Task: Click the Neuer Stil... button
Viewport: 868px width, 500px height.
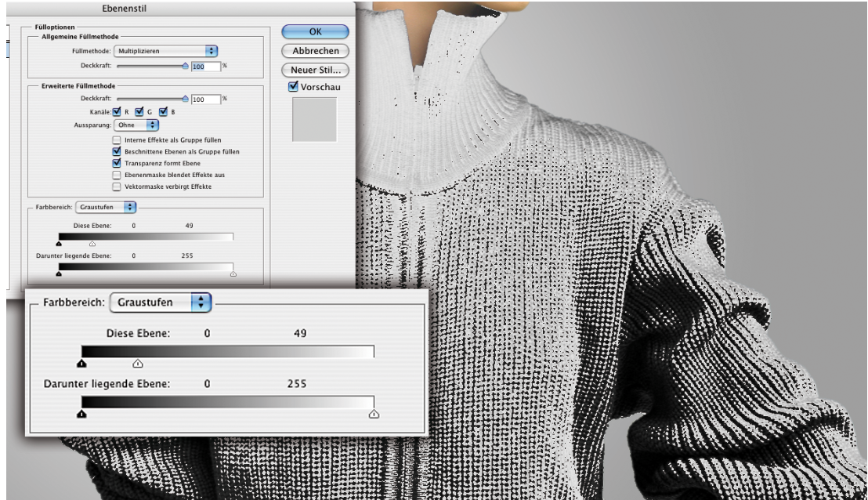Action: (315, 71)
